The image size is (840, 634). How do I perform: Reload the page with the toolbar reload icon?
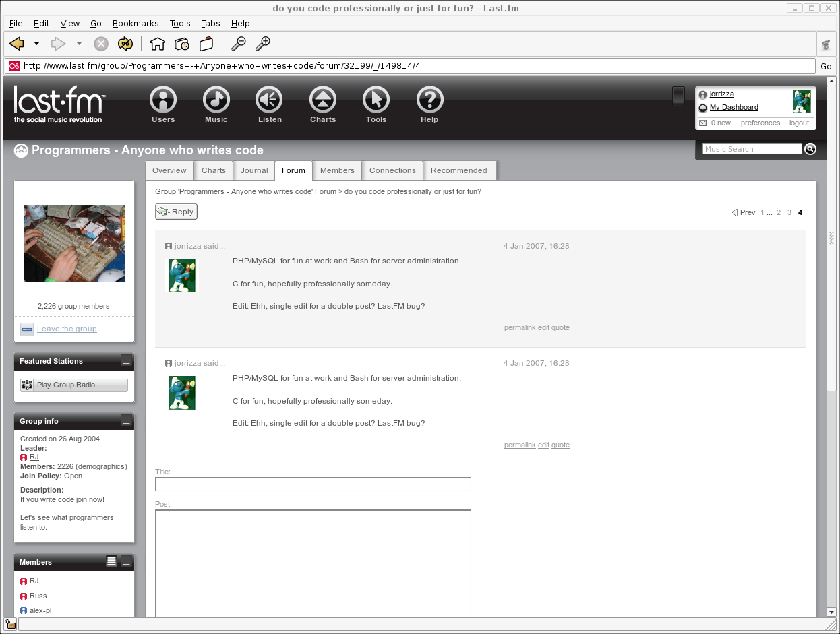click(x=125, y=44)
